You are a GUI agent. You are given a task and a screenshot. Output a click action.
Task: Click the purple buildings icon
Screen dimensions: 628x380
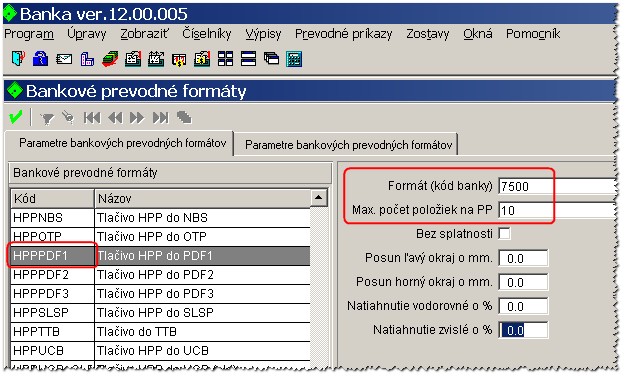87,59
